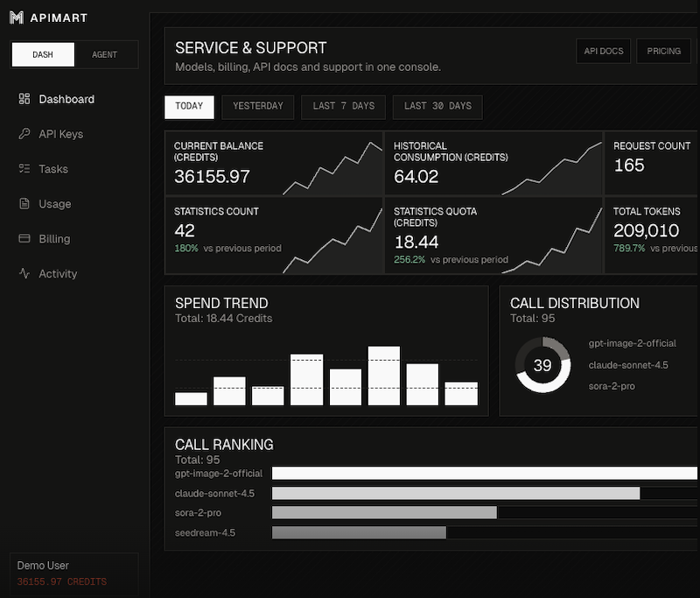
Task: Open the API DOCS button
Action: pos(604,51)
